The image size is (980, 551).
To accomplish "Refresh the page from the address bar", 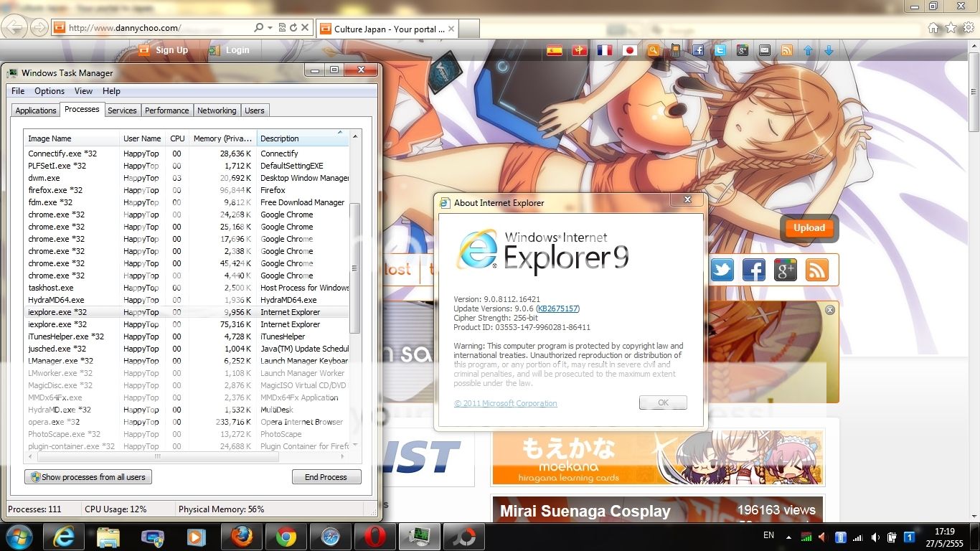I will (x=293, y=28).
